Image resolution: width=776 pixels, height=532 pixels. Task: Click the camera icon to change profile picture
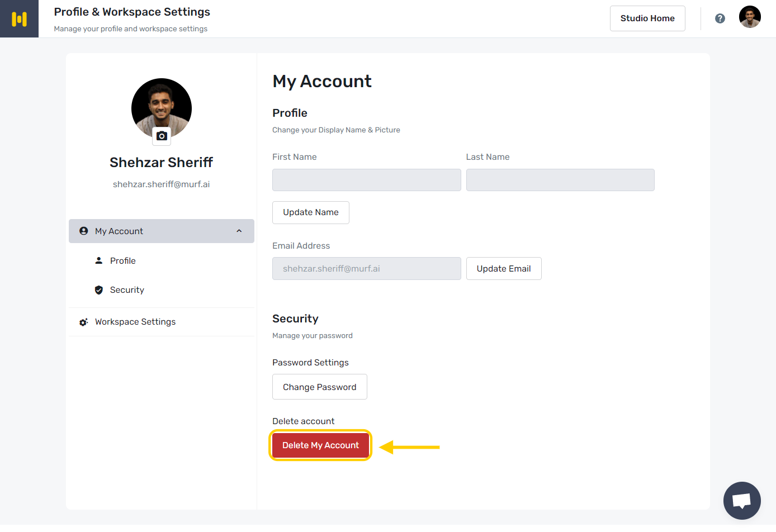point(162,136)
